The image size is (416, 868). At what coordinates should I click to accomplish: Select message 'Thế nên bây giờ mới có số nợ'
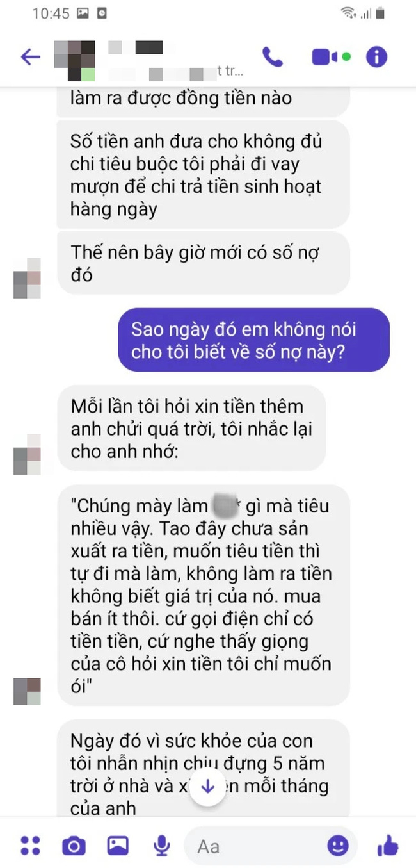204,263
